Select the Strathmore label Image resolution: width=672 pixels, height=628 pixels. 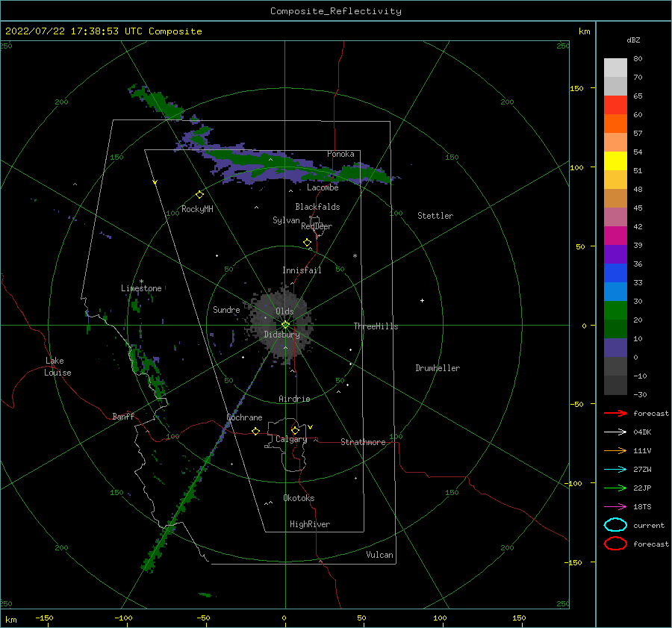click(363, 442)
